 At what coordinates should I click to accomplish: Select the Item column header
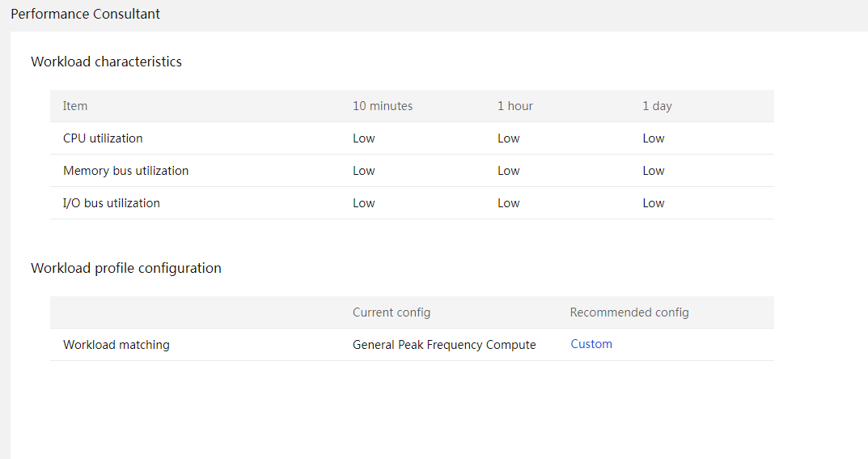pos(74,106)
